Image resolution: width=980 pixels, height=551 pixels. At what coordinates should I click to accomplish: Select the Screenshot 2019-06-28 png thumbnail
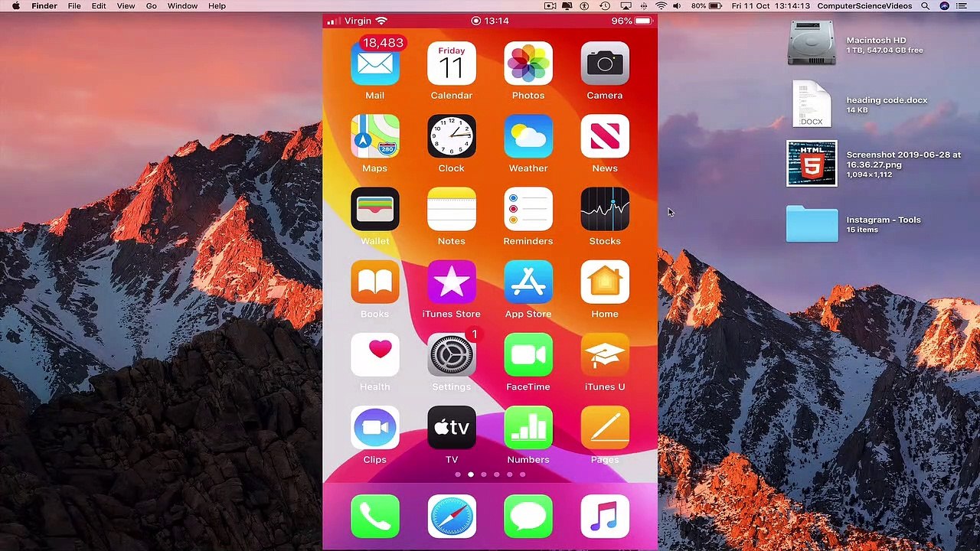click(812, 163)
